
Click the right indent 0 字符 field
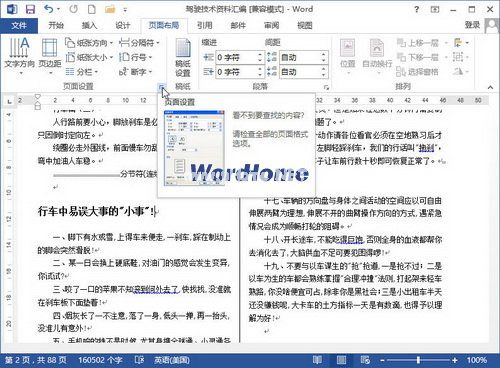[x=237, y=72]
